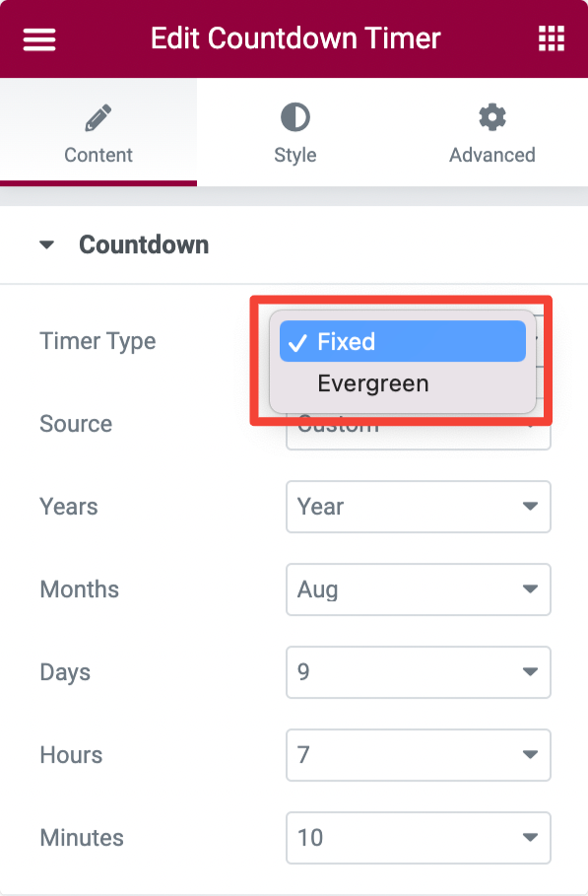
Task: Click the half-circle Style icon
Action: 294,115
